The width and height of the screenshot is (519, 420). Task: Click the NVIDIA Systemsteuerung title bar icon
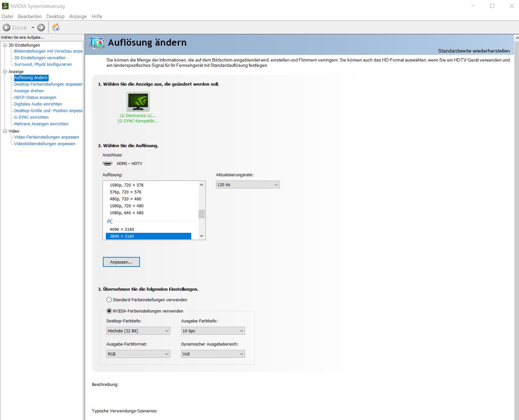pos(5,6)
